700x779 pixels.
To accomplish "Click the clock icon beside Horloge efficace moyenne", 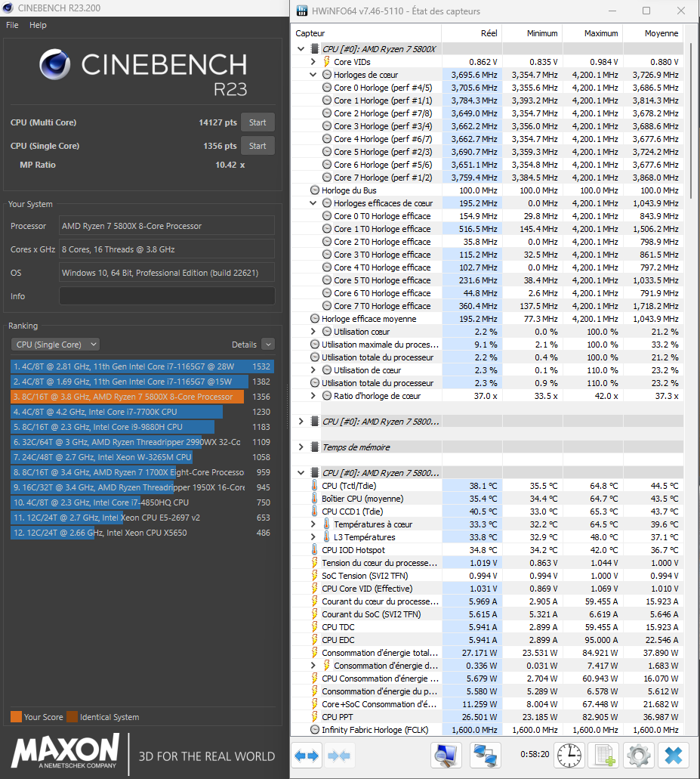I will click(x=315, y=318).
